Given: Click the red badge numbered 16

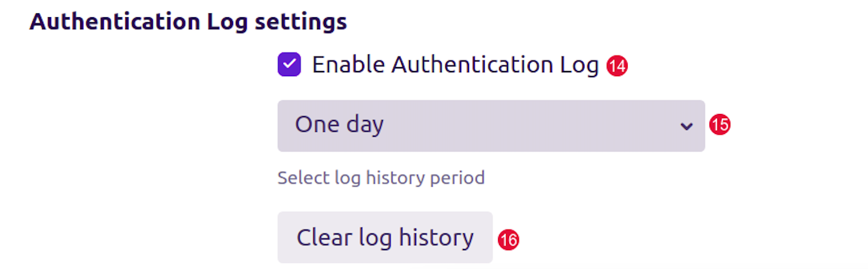Looking at the screenshot, I should tap(508, 240).
